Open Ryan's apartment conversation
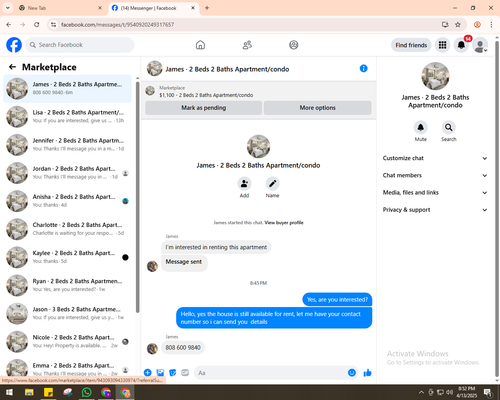The image size is (500, 400). click(67, 285)
